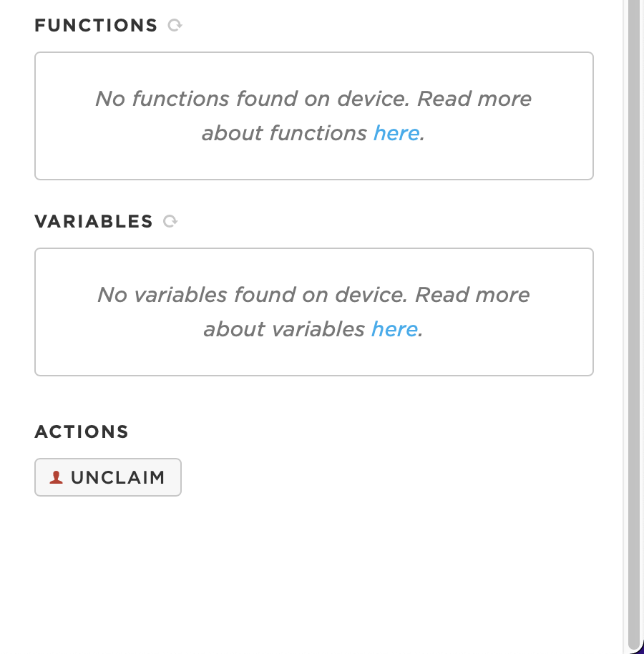Refresh the Functions list
644x654 pixels.
(x=175, y=26)
